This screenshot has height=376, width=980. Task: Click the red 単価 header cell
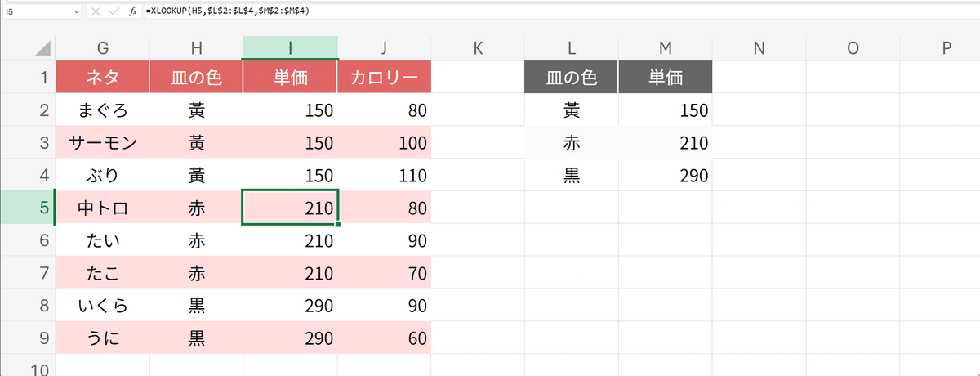click(290, 78)
